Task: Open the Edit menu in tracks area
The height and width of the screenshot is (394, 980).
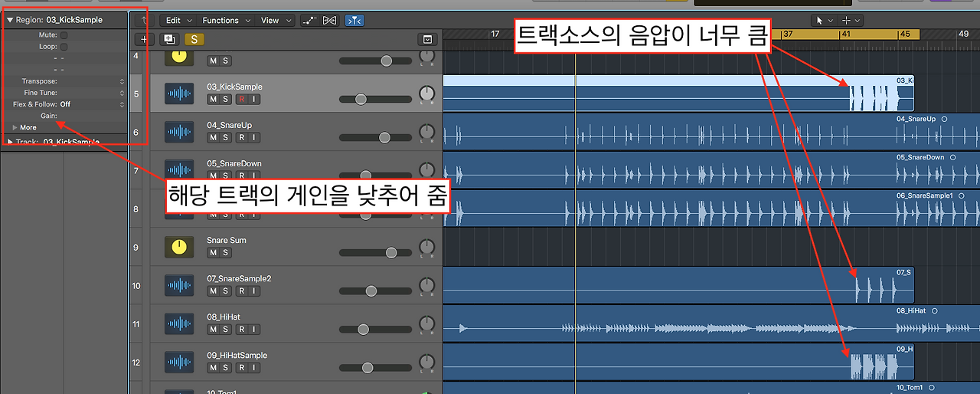Action: tap(178, 21)
